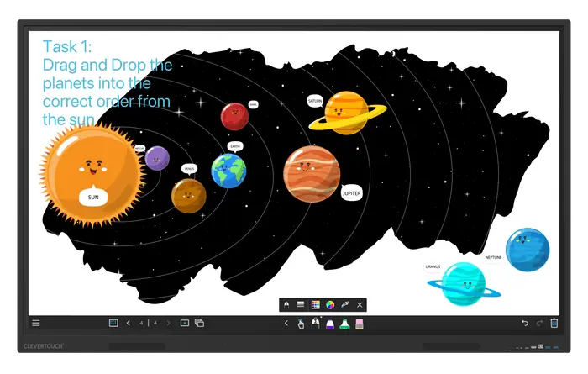
Task: Select the eyedropper color tool
Action: tap(344, 304)
